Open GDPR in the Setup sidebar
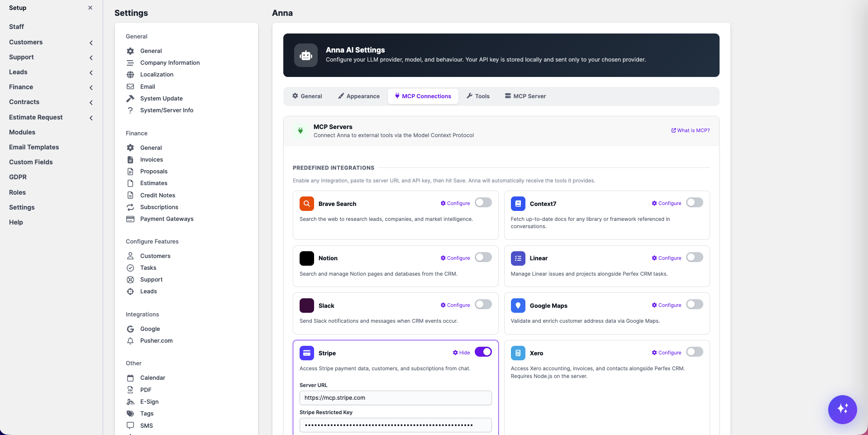The width and height of the screenshot is (868, 435). click(18, 177)
